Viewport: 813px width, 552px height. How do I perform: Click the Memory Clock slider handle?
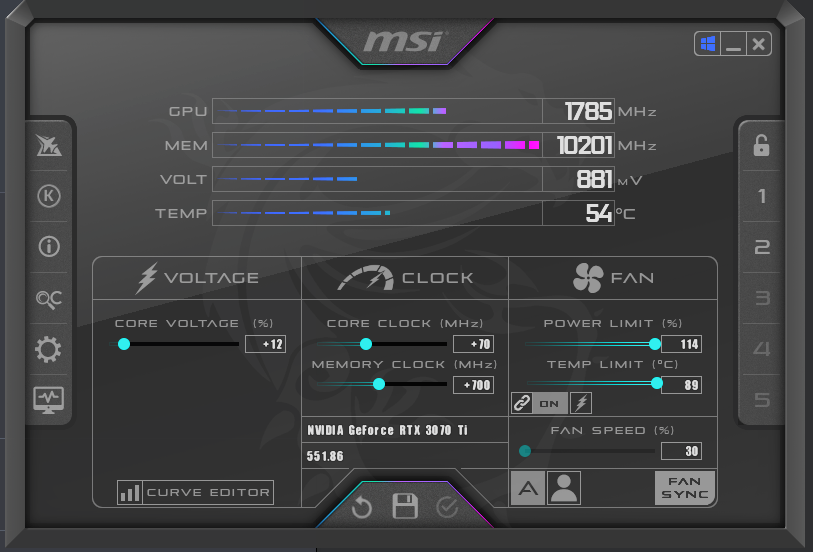tap(379, 384)
